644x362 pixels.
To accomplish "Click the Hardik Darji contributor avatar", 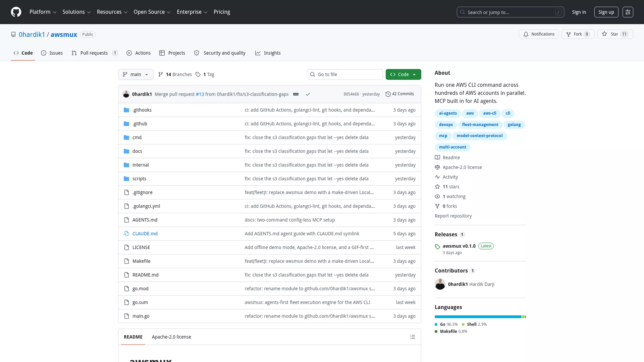I will pos(440,284).
